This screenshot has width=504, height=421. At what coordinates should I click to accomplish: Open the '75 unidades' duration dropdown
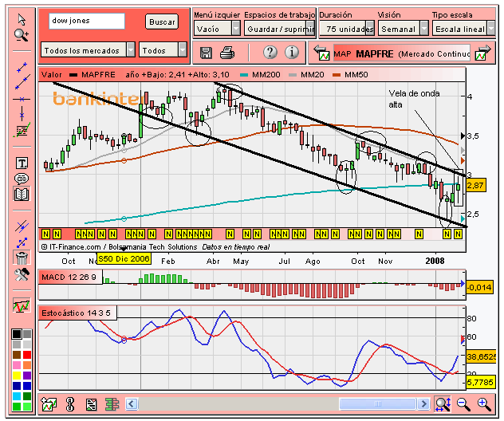[347, 29]
